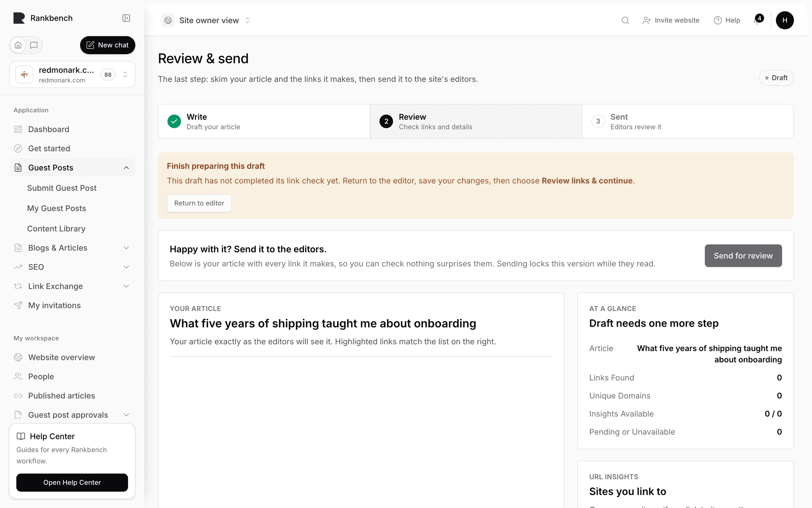
Task: Click the 86 score badge
Action: pos(108,75)
